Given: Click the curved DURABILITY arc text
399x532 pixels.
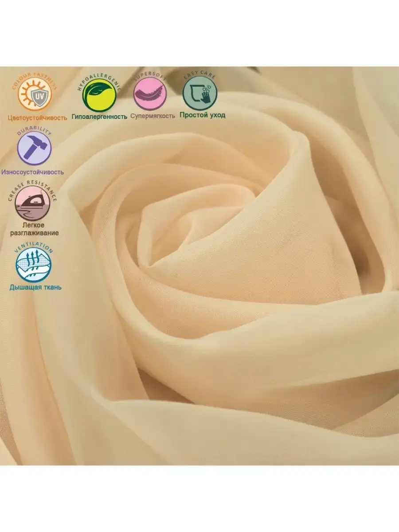Looking at the screenshot, I should tap(34, 133).
